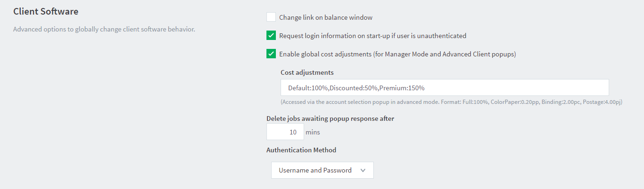Enable the Change link on balance window checkbox
This screenshot has width=644, height=189.
(271, 17)
